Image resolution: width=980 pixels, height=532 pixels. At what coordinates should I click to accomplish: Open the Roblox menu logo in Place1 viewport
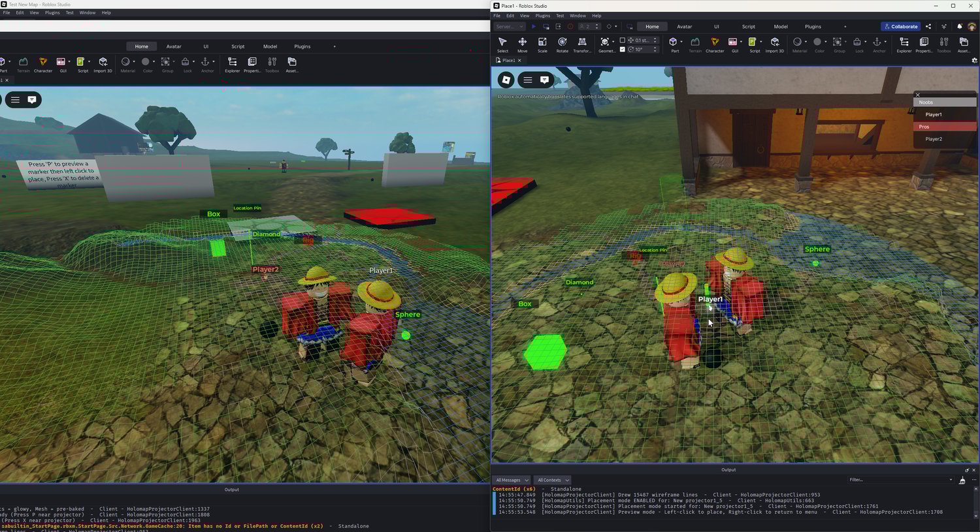[x=506, y=80]
